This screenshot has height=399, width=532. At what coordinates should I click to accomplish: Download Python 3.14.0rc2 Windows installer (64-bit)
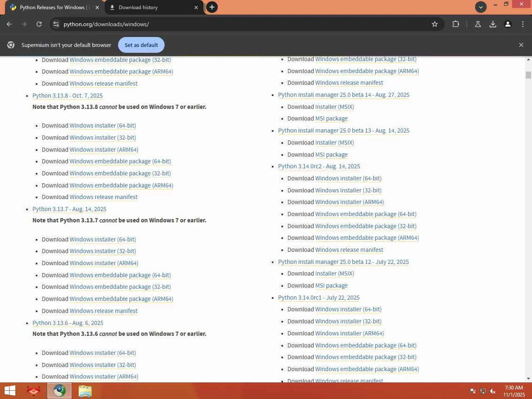point(348,178)
